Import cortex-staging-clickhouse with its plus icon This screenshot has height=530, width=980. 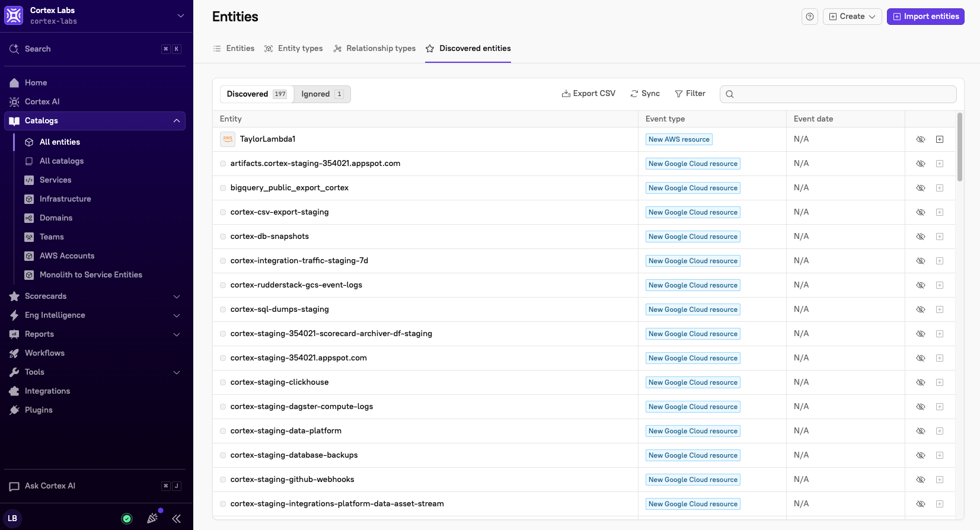tap(940, 382)
